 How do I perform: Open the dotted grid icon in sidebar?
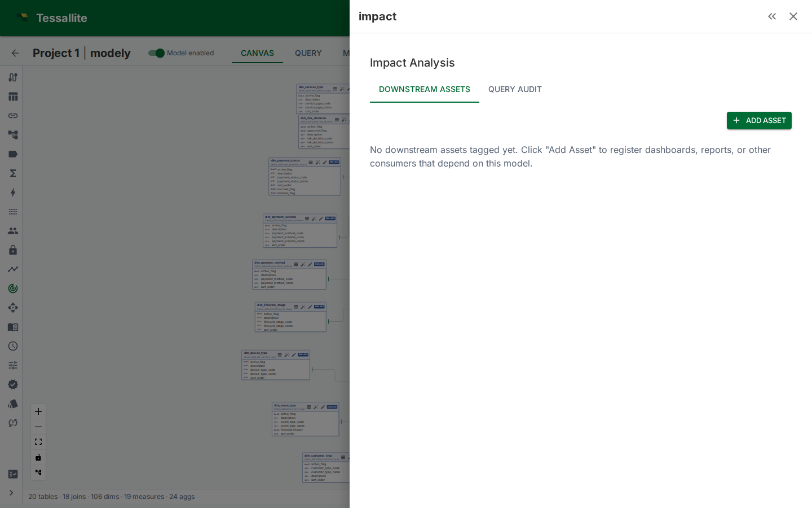point(12,212)
